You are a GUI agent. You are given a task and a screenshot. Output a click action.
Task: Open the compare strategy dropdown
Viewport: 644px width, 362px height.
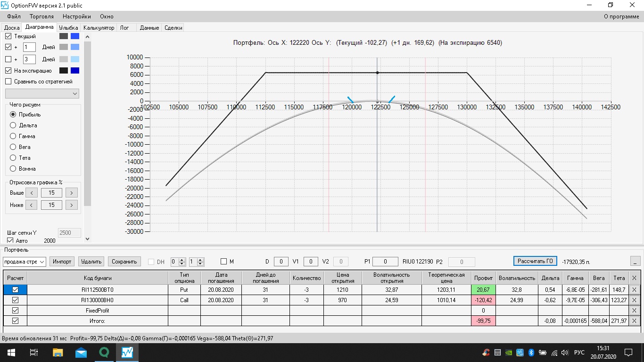pyautogui.click(x=42, y=93)
